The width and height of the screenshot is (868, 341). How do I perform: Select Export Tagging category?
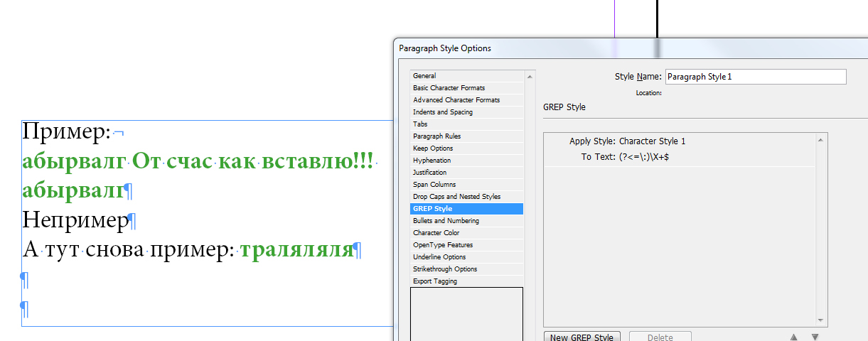tap(467, 281)
